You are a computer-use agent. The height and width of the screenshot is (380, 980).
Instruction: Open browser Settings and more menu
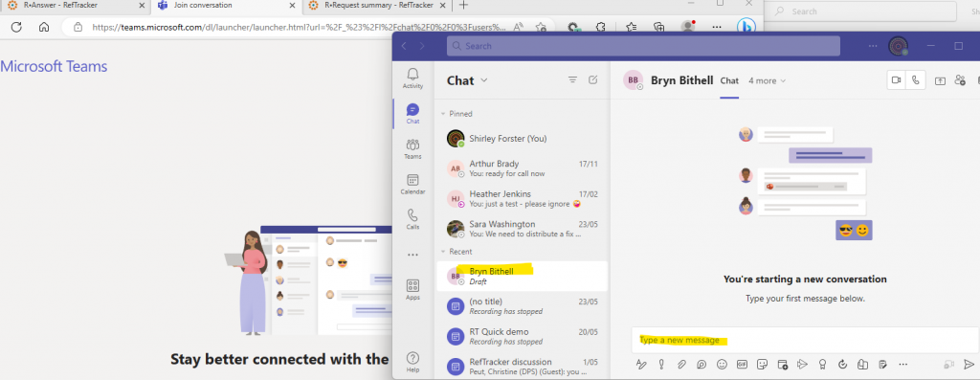717,27
